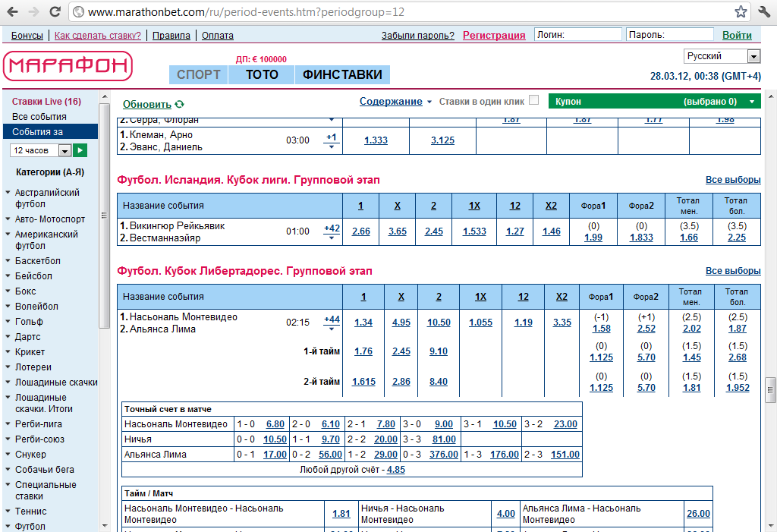Open the Русский language dropdown
Screen dimensions: 777x532
(722, 56)
